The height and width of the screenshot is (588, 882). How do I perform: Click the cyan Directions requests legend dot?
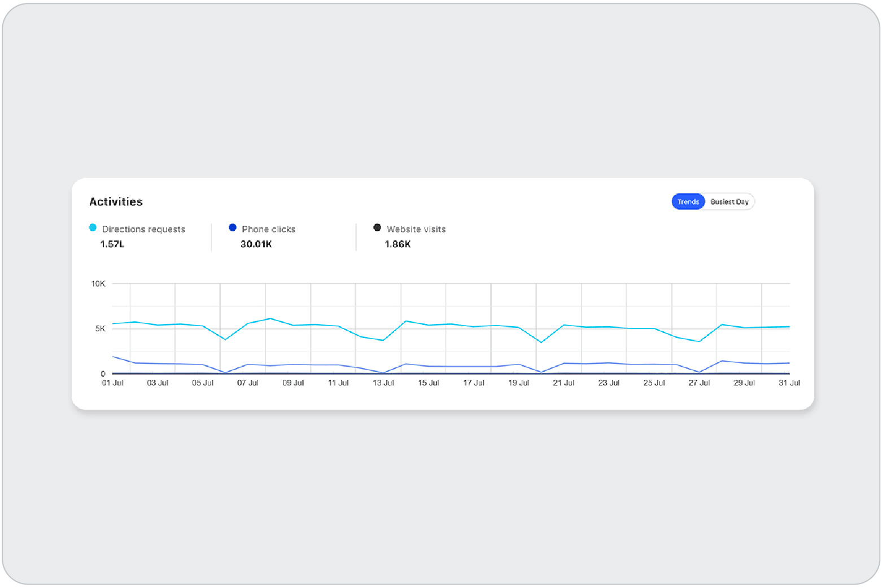point(93,228)
